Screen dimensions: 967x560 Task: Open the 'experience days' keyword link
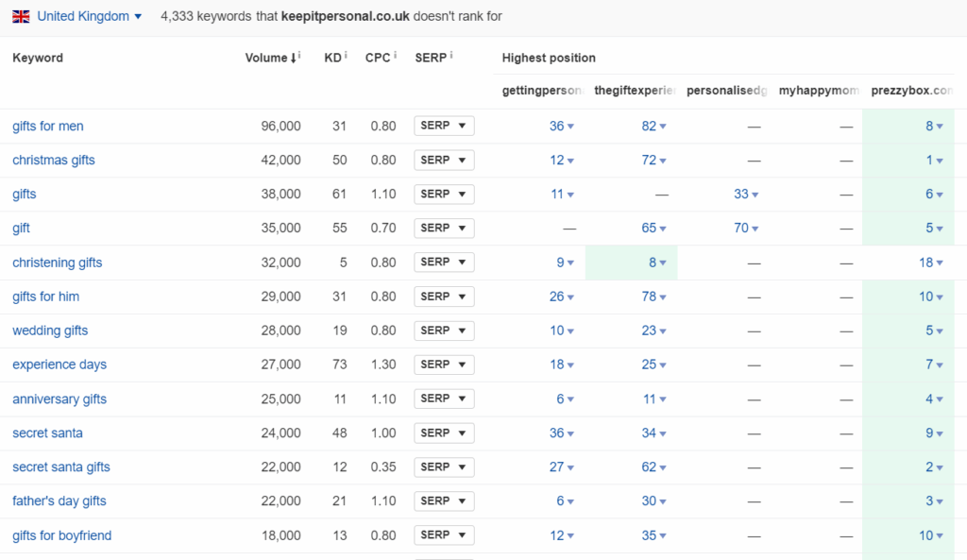(59, 365)
